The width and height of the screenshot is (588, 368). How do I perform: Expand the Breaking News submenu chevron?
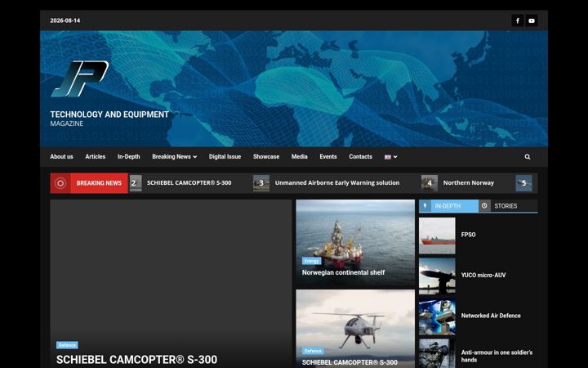pyautogui.click(x=195, y=157)
